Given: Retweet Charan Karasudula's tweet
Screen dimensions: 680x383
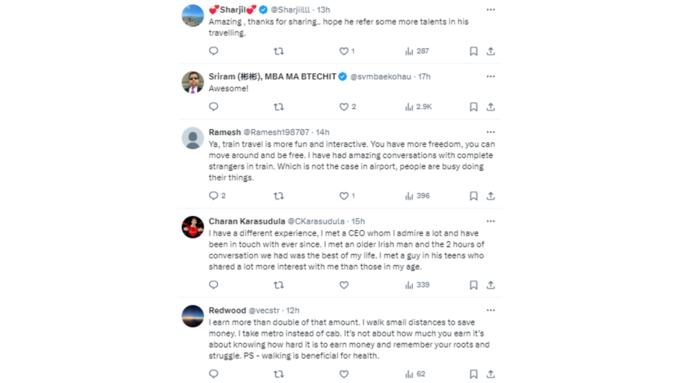Looking at the screenshot, I should 279,285.
